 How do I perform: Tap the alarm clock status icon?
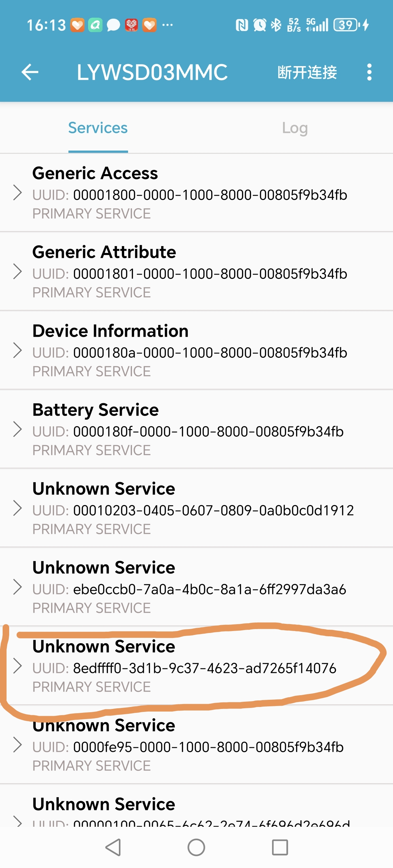click(x=259, y=25)
